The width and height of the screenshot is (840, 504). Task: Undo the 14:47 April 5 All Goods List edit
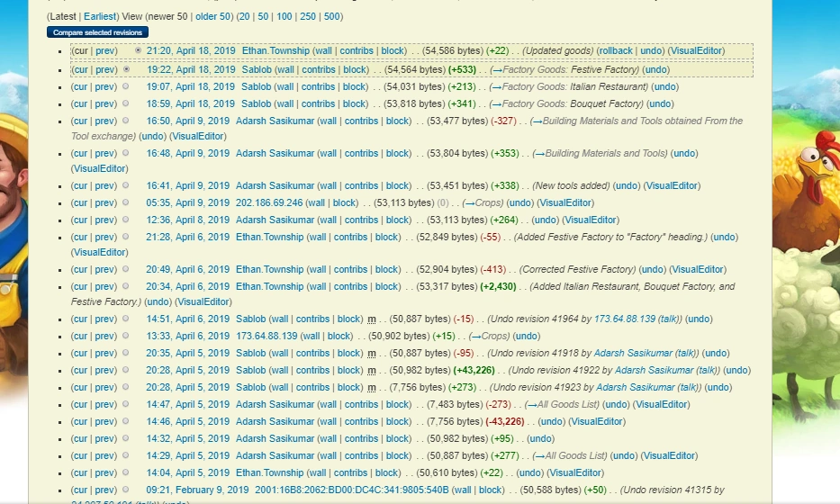pos(616,404)
